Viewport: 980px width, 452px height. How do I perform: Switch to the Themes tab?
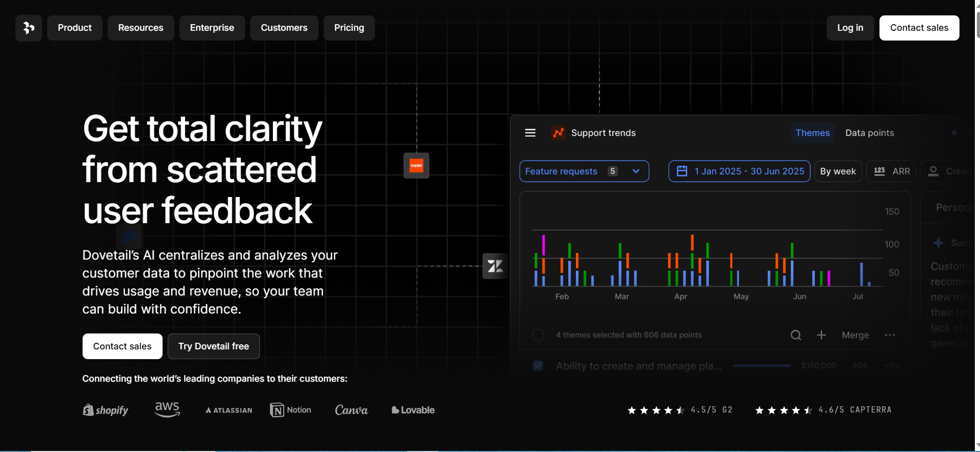[x=813, y=133]
